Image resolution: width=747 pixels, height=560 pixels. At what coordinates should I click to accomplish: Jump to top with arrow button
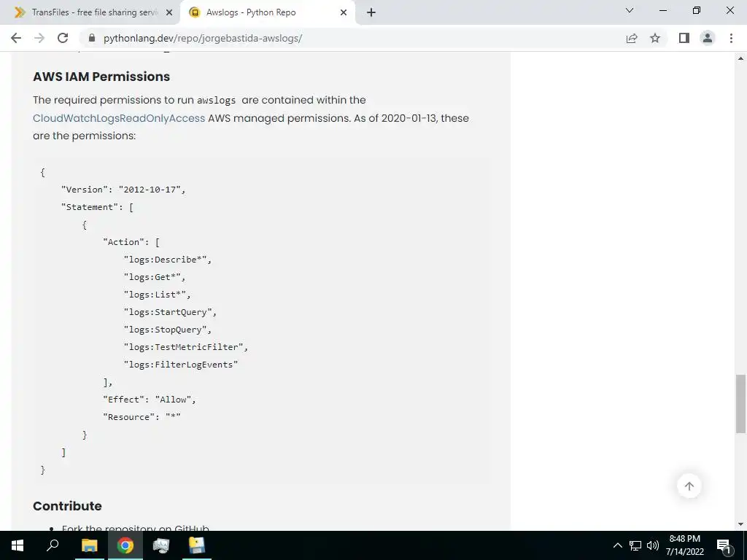coord(689,486)
